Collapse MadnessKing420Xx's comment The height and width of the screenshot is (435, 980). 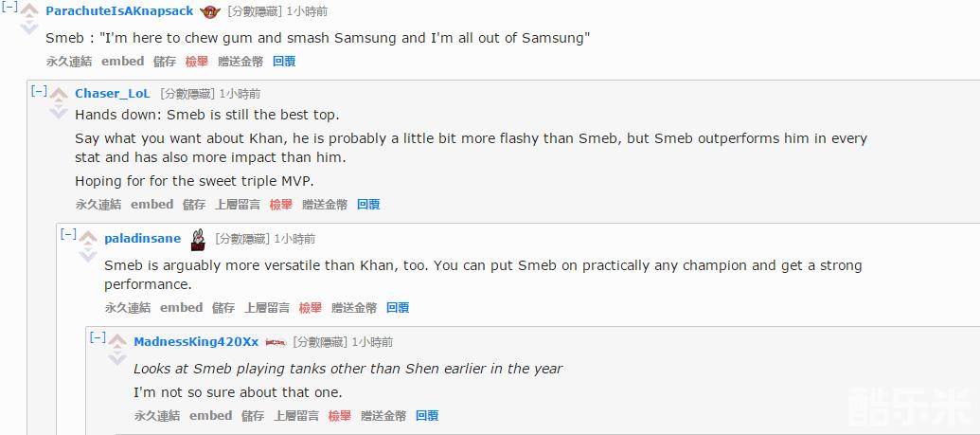click(x=97, y=337)
